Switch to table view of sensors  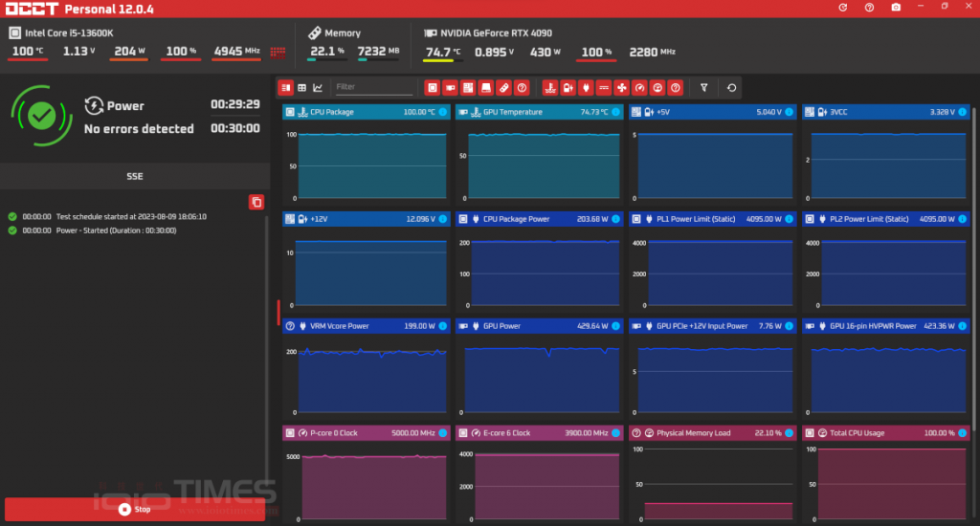point(301,87)
